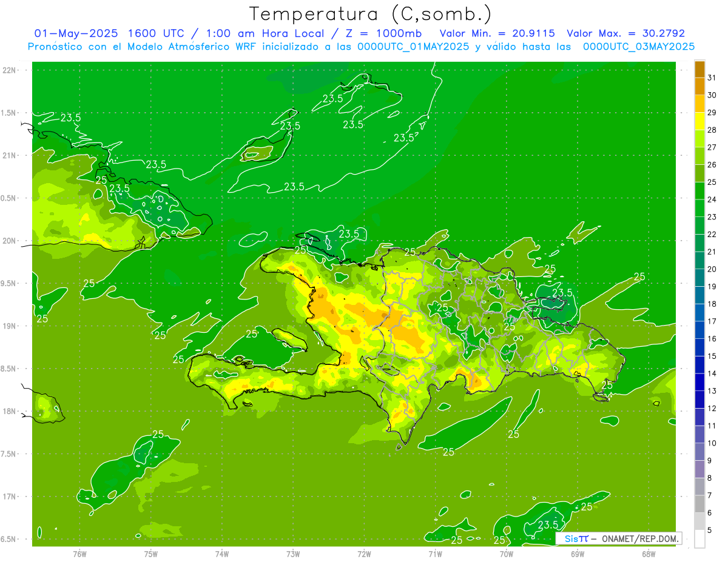Viewport: 728px width, 562px height.
Task: Click the teal legend swatch between 19 and 20
Action: [x=699, y=278]
